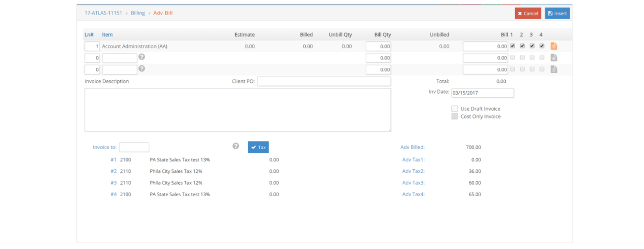
Task: Open the #1 tax line link
Action: [x=113, y=159]
